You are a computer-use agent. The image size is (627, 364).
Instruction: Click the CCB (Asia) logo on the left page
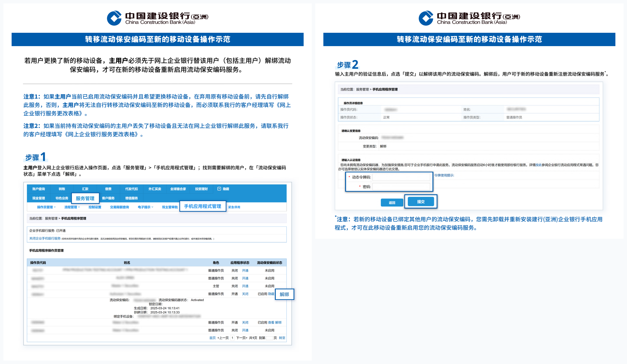158,18
